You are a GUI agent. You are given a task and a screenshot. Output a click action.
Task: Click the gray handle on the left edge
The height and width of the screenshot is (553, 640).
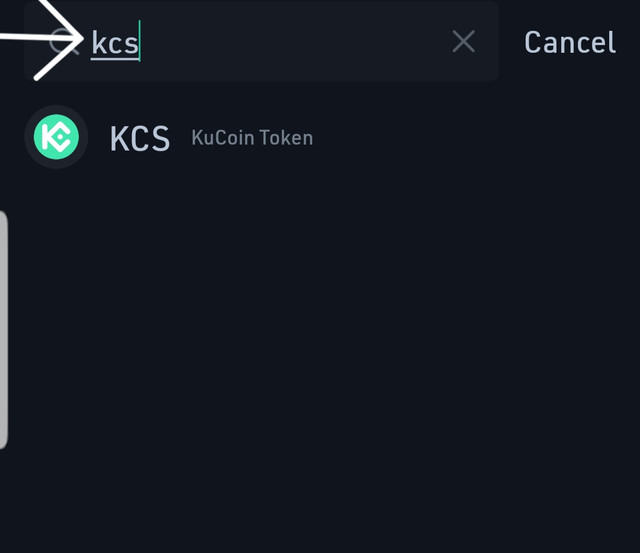coord(3,330)
